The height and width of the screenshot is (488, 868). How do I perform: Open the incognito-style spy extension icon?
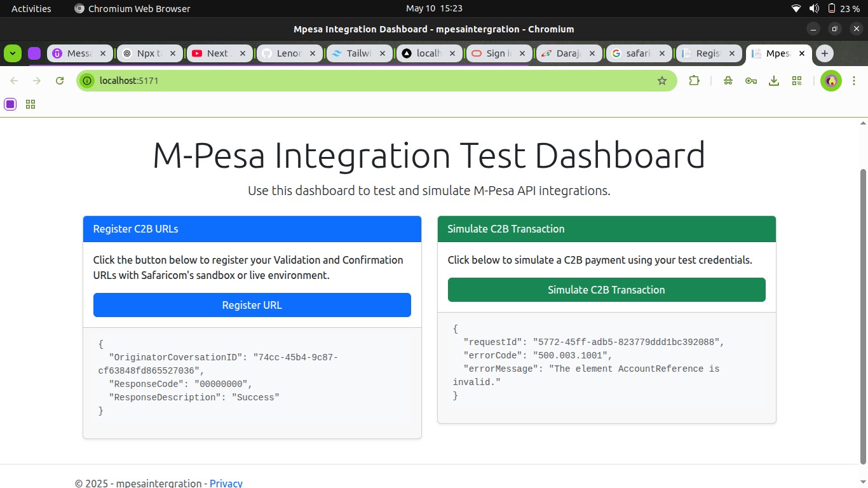(x=728, y=81)
